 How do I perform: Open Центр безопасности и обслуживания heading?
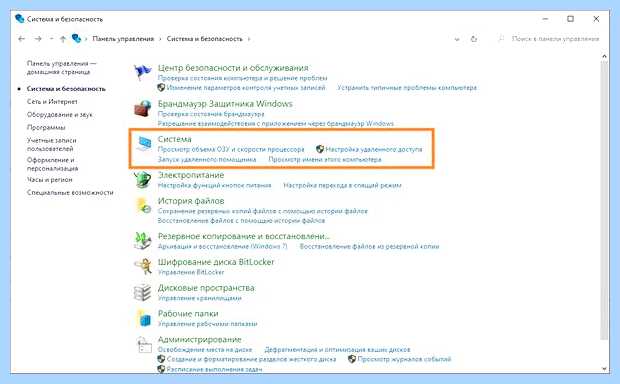233,68
